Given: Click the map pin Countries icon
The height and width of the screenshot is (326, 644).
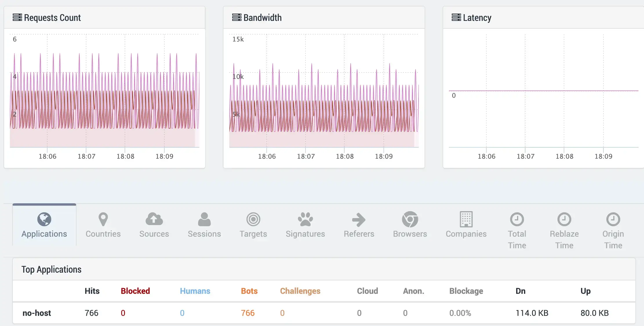Looking at the screenshot, I should point(103,219).
